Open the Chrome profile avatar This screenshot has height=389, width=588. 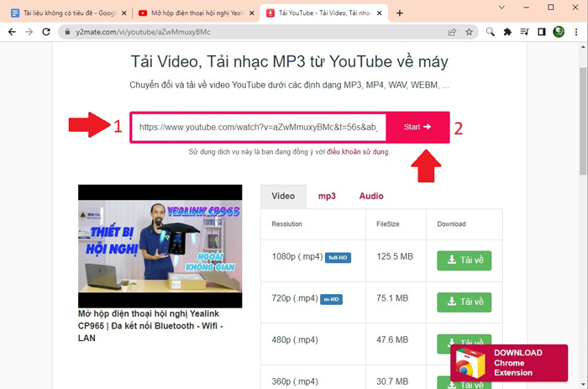[559, 32]
